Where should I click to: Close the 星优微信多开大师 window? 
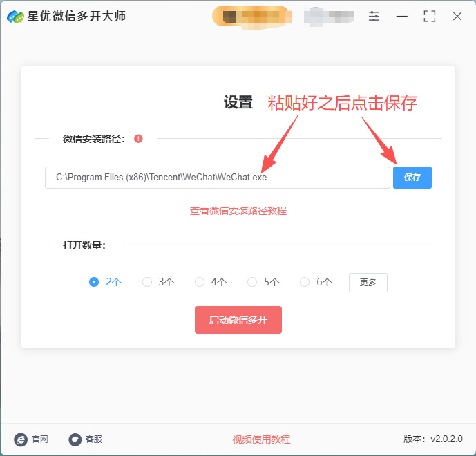coord(457,16)
